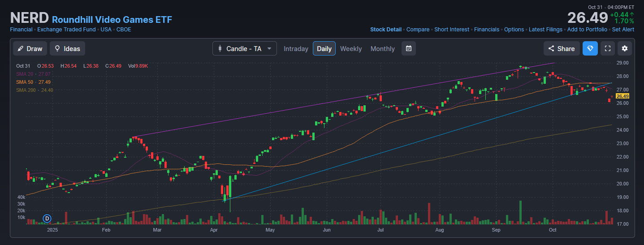
Task: Click Roundhill Video Games ETF name
Action: [112, 20]
